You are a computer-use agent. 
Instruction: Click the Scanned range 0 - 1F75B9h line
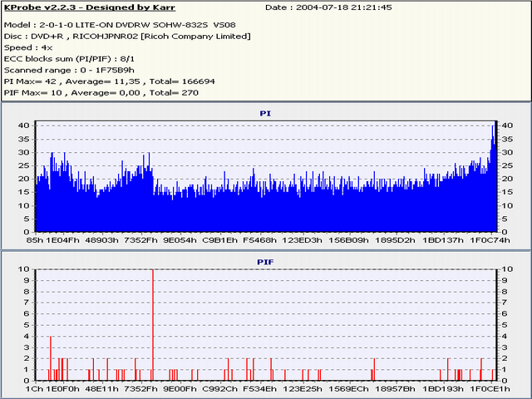point(68,71)
